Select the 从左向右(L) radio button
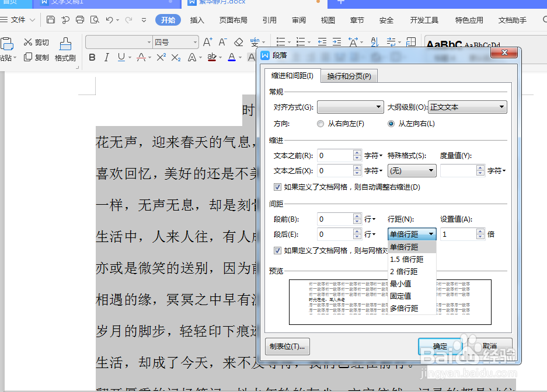Screen dimensions: 547x392 (x=391, y=124)
